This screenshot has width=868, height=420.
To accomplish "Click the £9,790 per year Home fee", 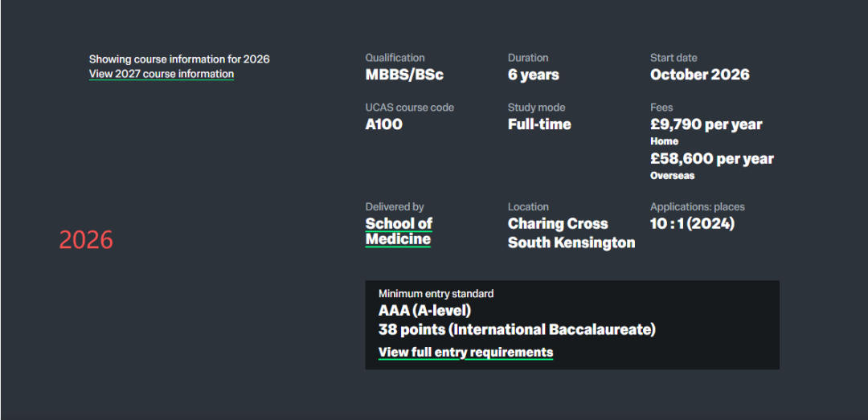I will click(x=706, y=124).
